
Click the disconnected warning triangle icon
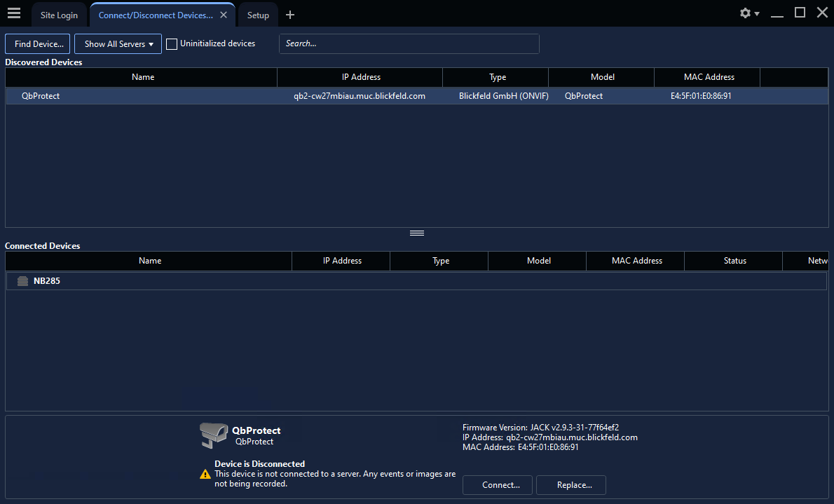pyautogui.click(x=205, y=474)
